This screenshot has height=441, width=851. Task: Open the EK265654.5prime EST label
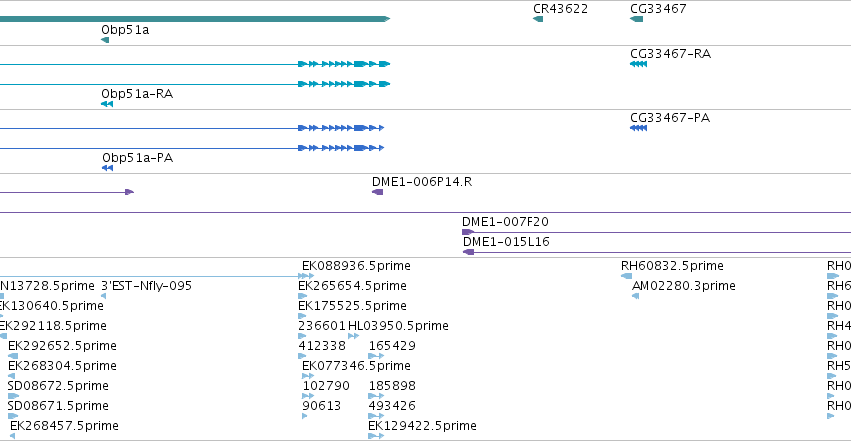(352, 286)
